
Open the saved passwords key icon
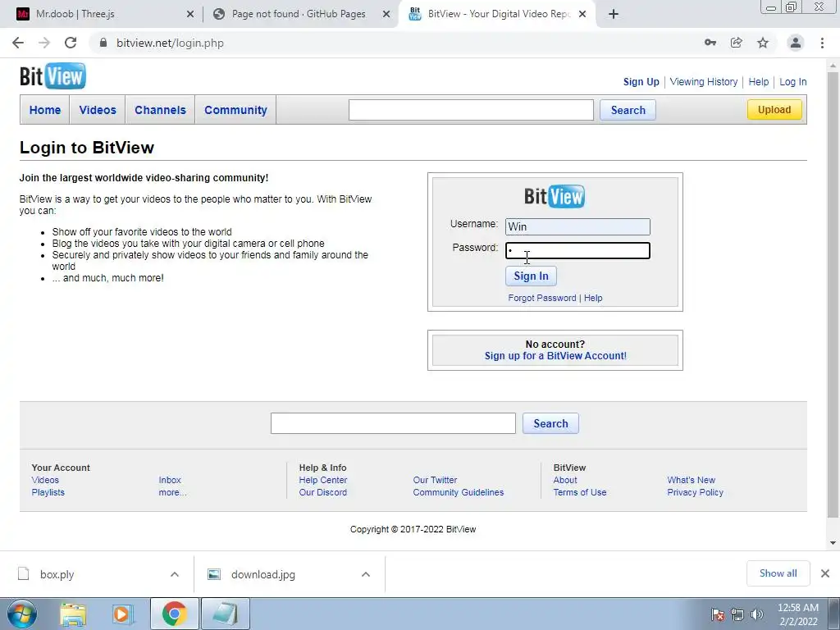pos(710,43)
